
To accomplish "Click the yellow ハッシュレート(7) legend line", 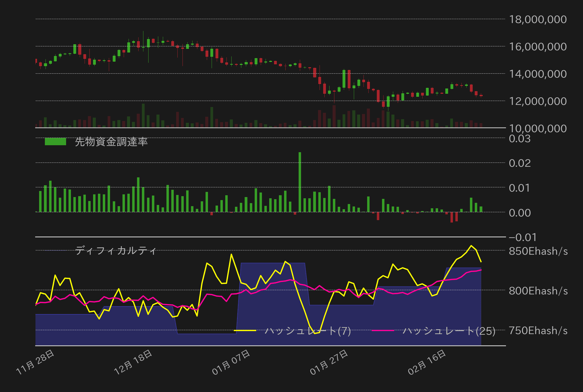I will click(x=245, y=330).
